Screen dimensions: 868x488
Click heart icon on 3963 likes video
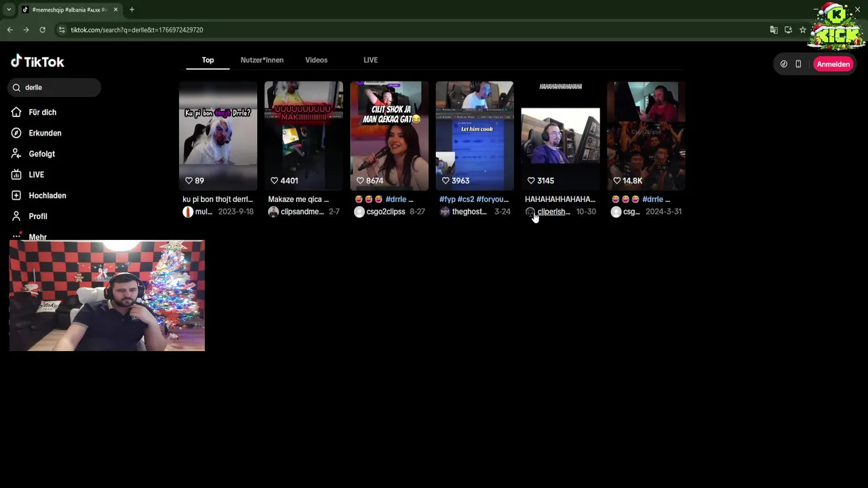(x=446, y=181)
